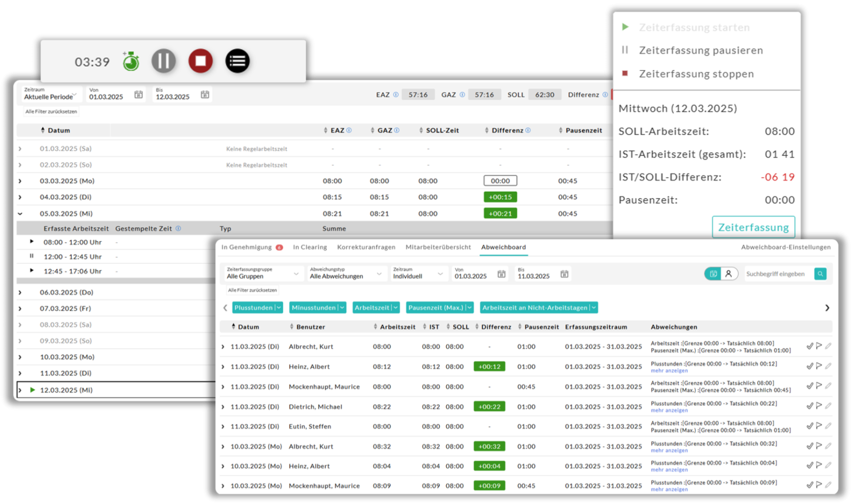851x504 pixels.
Task: Click the green stopwatch timer icon
Action: pyautogui.click(x=131, y=61)
